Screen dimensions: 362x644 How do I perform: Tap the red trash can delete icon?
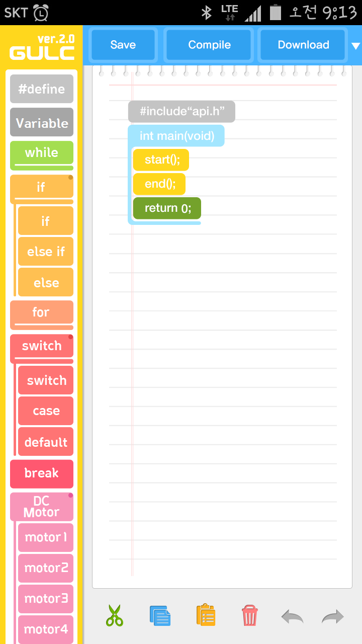click(250, 615)
